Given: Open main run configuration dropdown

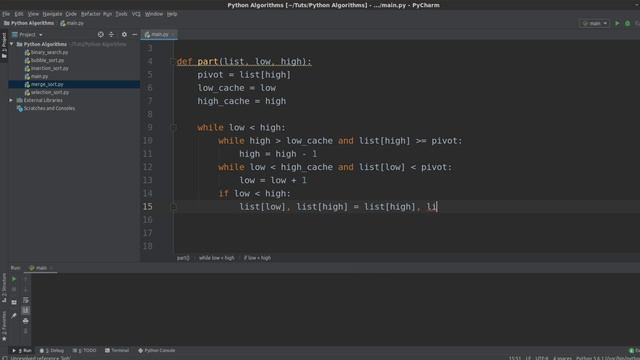Looking at the screenshot, I should point(595,23).
